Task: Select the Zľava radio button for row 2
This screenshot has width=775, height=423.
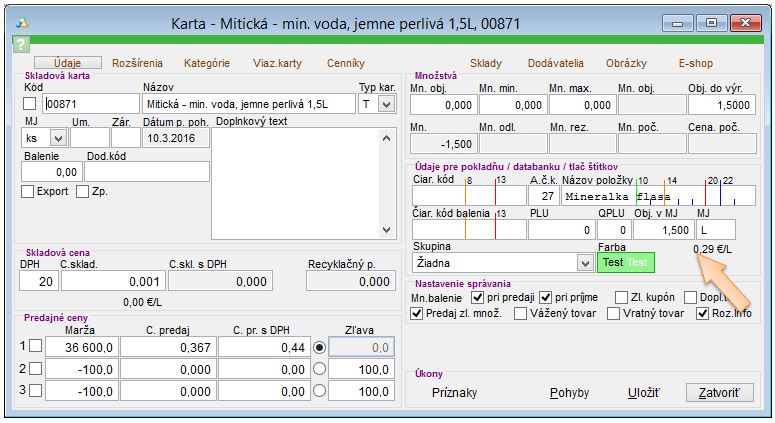Action: [320, 369]
